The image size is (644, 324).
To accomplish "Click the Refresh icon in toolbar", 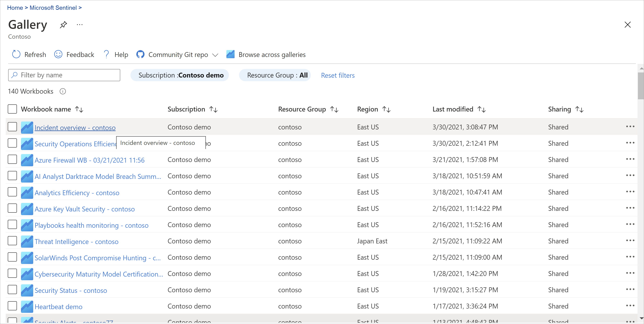I will point(16,54).
